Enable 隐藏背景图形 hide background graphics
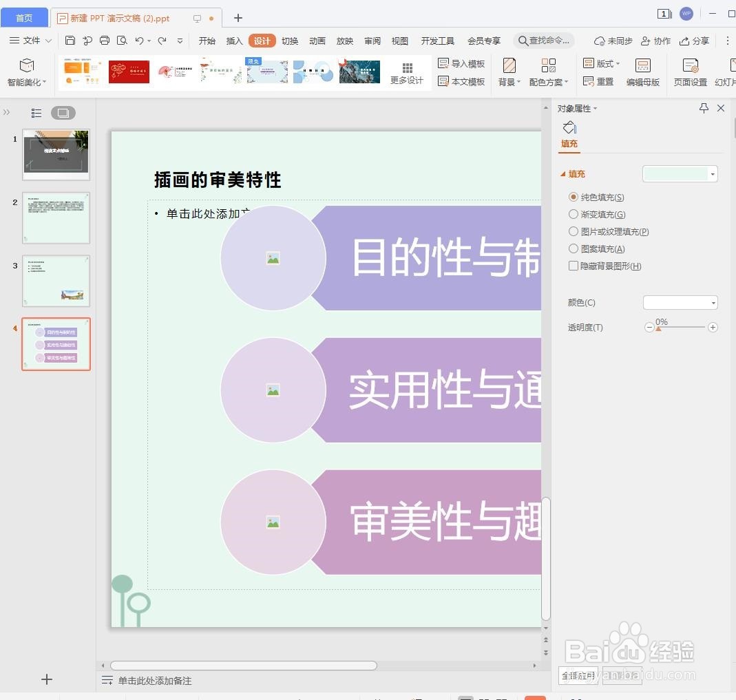736x700 pixels. tap(574, 266)
